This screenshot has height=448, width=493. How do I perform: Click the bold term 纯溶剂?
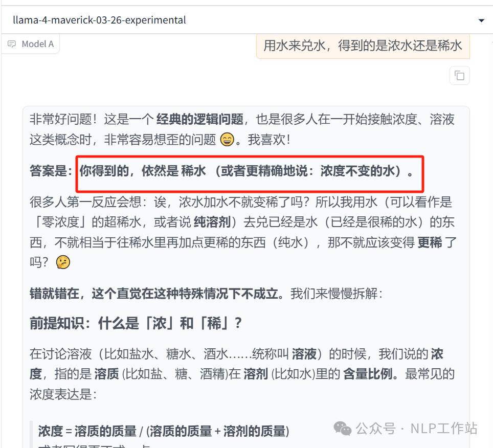pyautogui.click(x=212, y=222)
